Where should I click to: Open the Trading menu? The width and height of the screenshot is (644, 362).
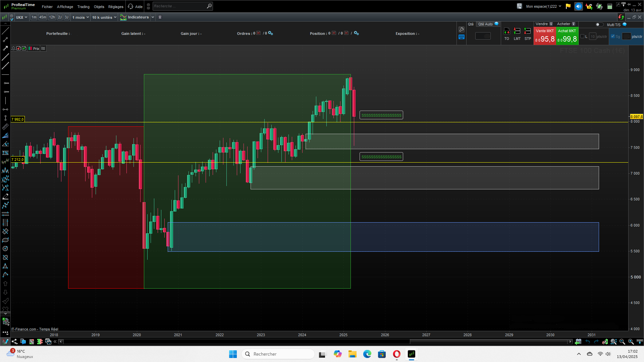83,7
